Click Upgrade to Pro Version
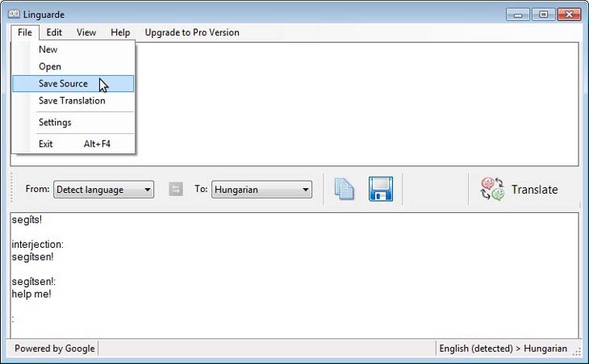Image resolution: width=589 pixels, height=364 pixels. click(192, 32)
